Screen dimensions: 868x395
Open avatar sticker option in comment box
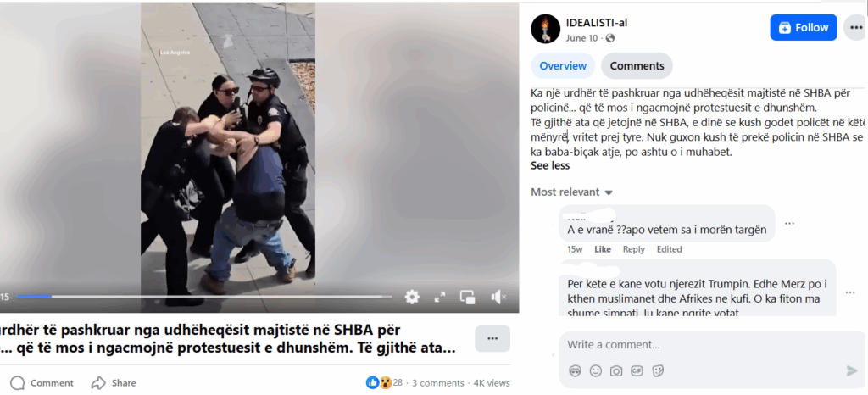[576, 370]
